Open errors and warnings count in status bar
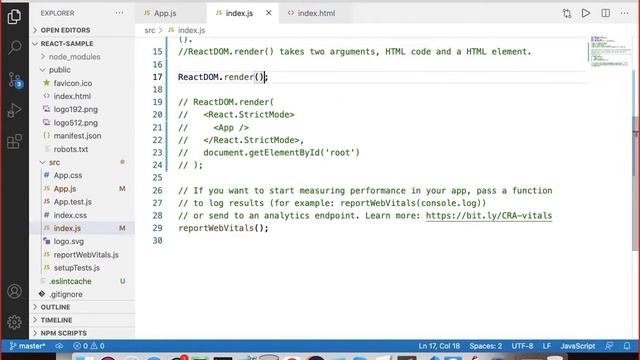This screenshot has width=640, height=360. 89,346
